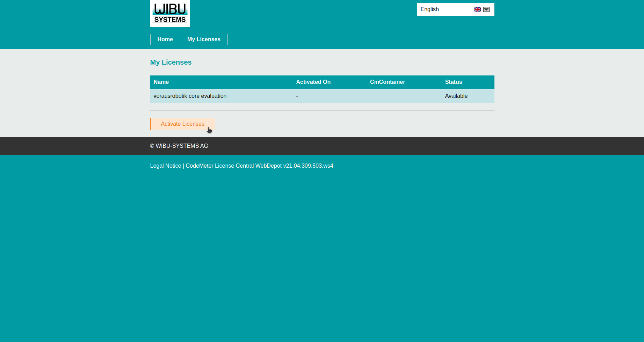Click the UK flag icon

click(477, 9)
